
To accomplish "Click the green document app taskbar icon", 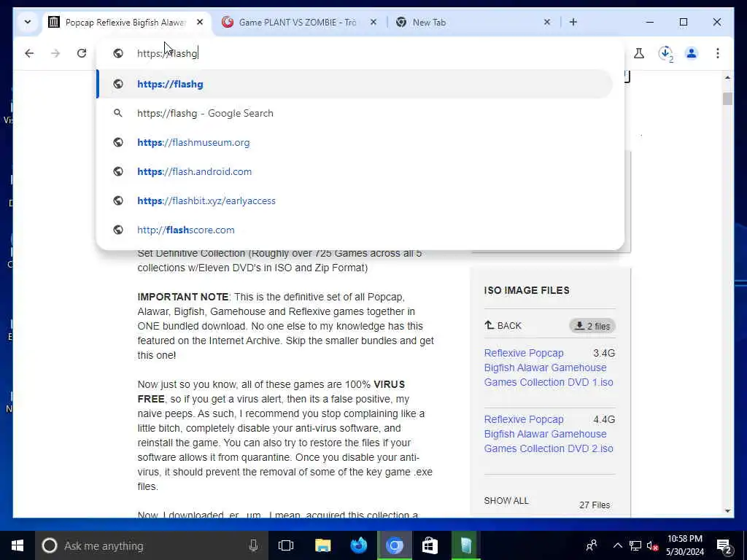I will point(465,545).
